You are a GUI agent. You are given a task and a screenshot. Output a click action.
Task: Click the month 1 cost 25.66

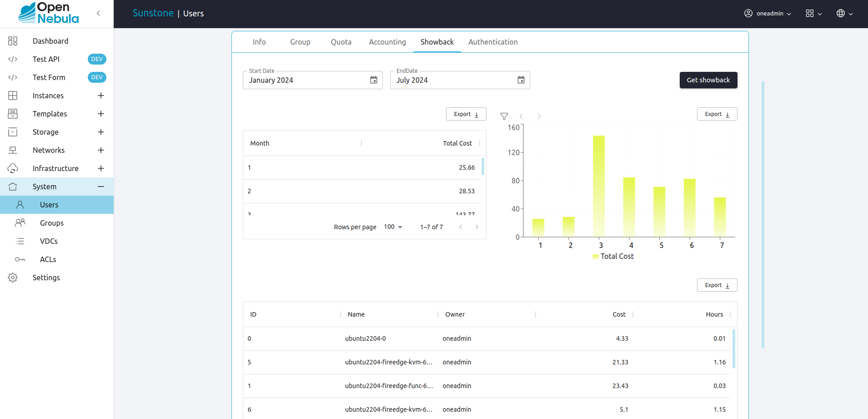pyautogui.click(x=467, y=167)
